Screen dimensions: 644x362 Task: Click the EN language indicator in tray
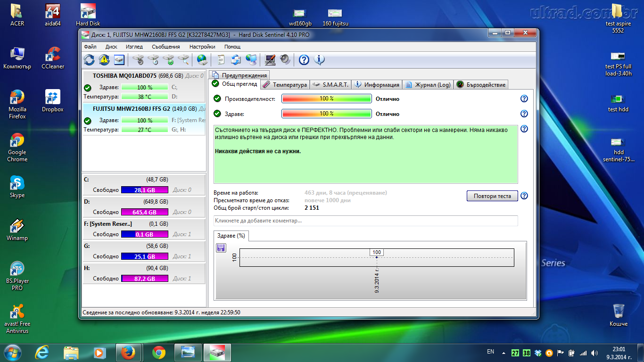[490, 352]
